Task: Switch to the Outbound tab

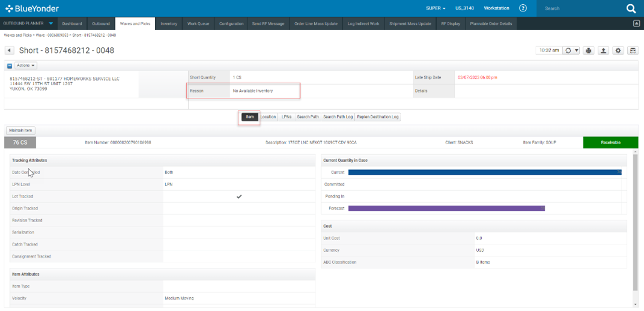Action: click(x=101, y=24)
